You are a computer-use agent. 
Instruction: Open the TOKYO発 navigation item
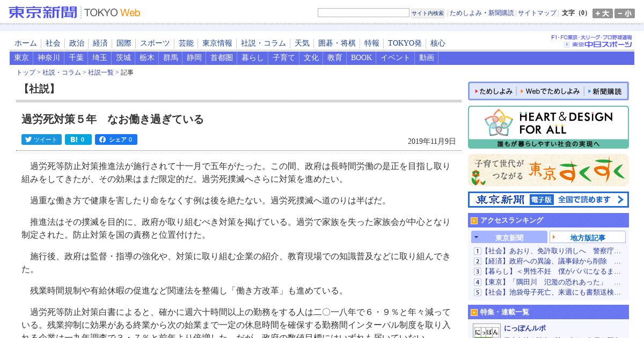click(405, 43)
